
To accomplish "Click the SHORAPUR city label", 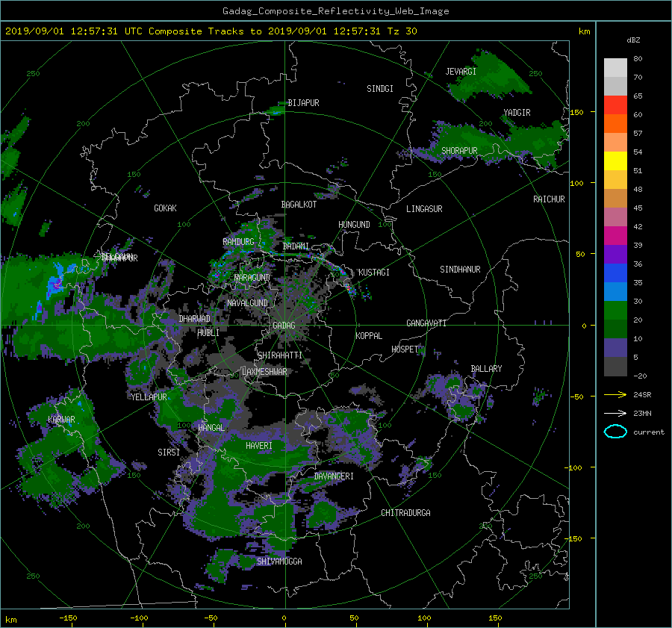I will click(459, 151).
